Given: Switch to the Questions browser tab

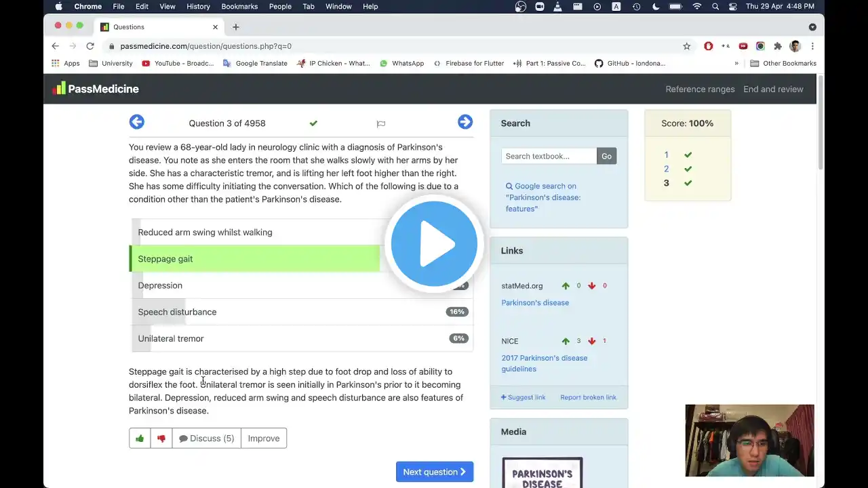Looking at the screenshot, I should coord(160,27).
